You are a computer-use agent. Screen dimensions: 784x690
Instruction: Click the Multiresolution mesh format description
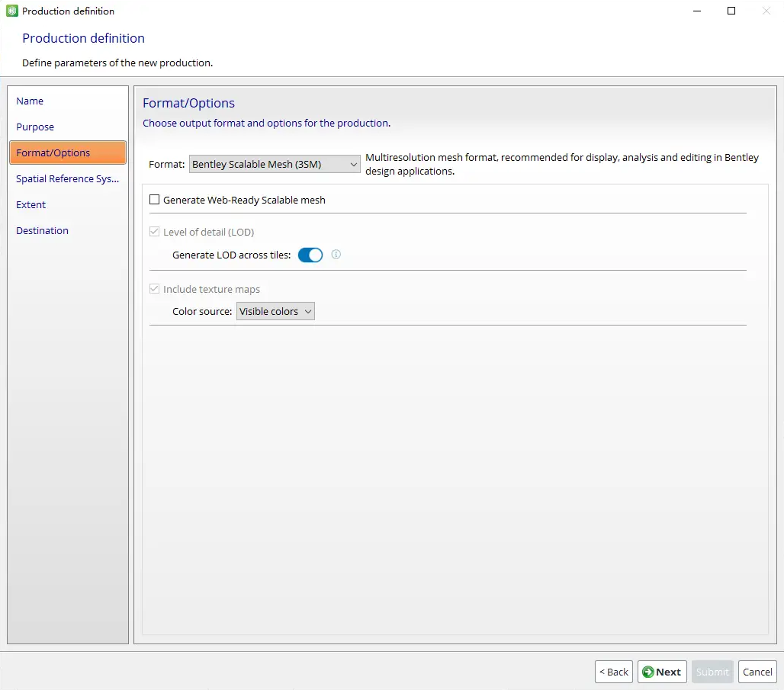point(562,164)
